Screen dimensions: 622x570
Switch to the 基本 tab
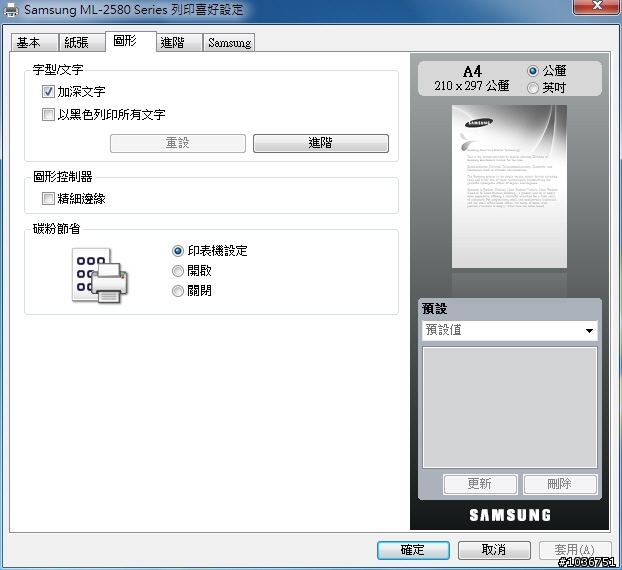[34, 42]
